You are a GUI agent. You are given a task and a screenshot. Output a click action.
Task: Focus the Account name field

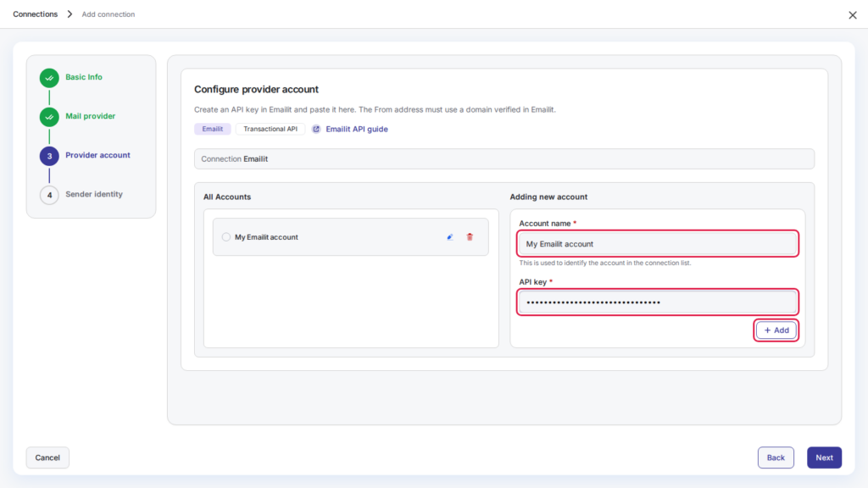click(x=658, y=243)
